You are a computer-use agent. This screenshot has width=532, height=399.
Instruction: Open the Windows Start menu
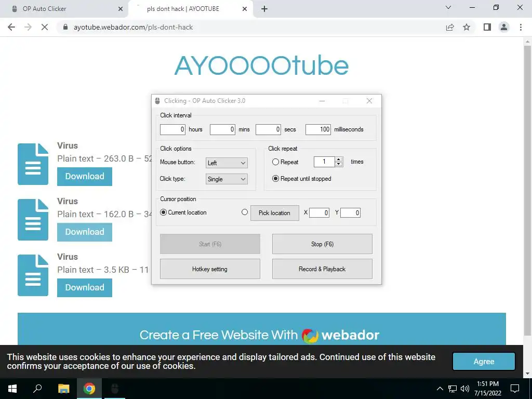[x=12, y=389]
